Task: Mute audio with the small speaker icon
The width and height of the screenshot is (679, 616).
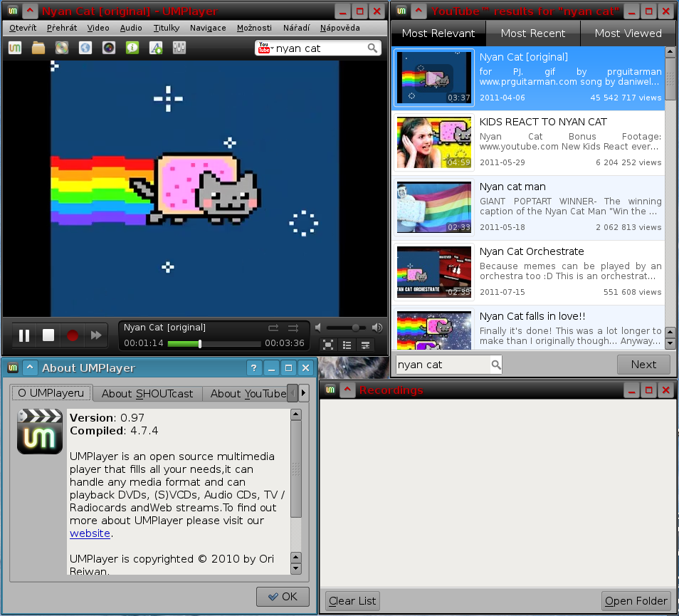Action: click(318, 328)
